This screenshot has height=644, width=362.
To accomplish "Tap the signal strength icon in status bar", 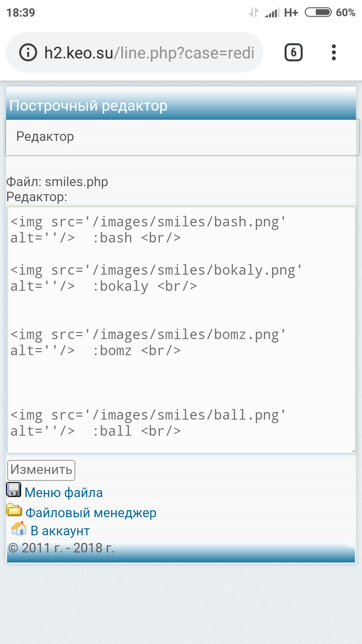I will click(272, 13).
